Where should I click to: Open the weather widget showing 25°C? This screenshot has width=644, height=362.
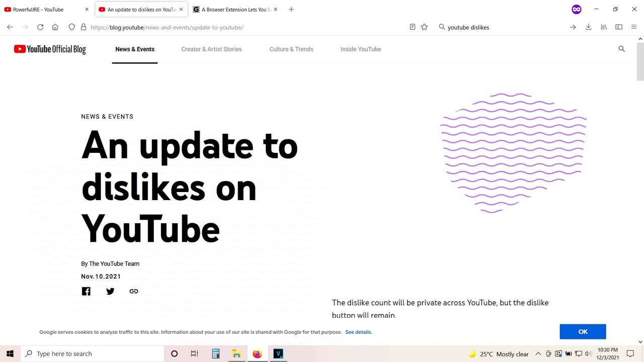(x=498, y=354)
